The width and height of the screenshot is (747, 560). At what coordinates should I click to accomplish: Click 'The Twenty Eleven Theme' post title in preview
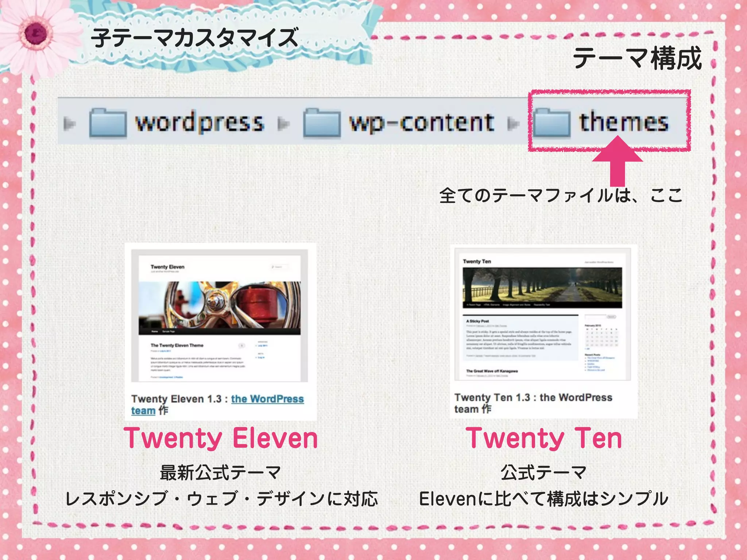point(177,345)
